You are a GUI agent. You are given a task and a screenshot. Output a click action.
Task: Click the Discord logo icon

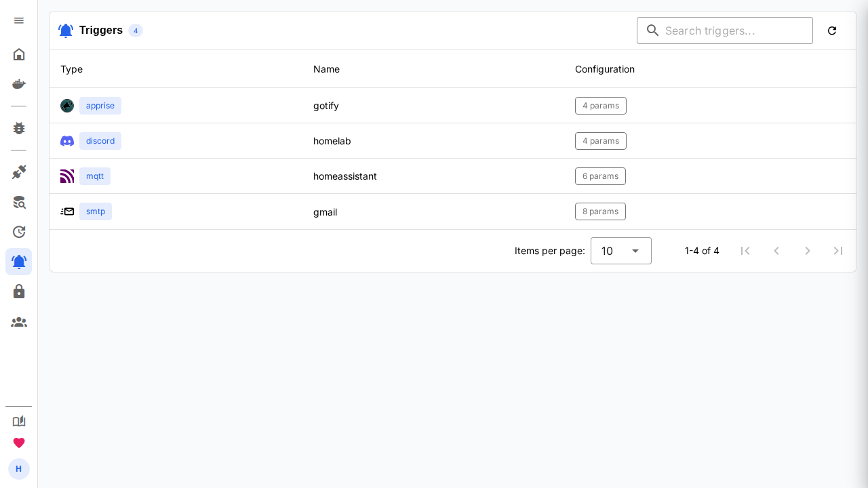click(67, 141)
